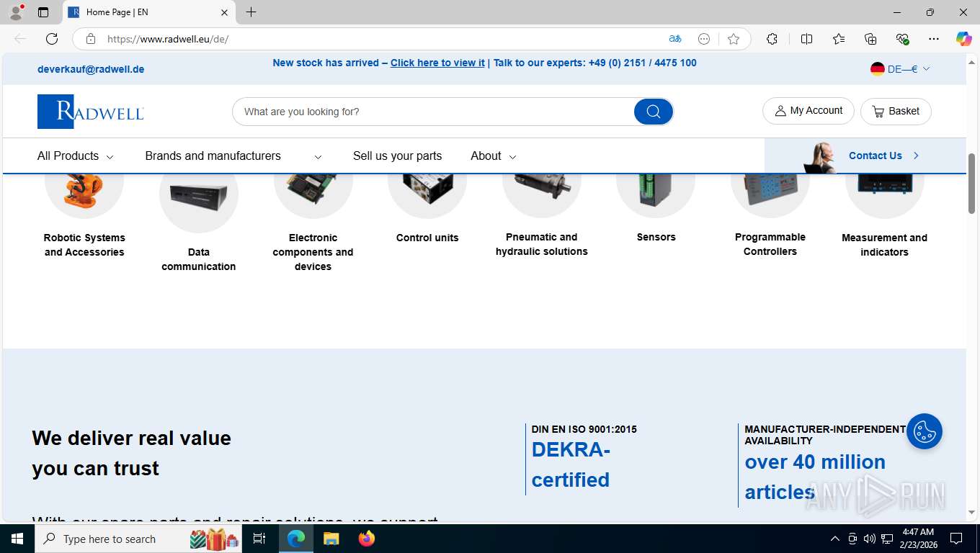Screen dimensions: 980x553
Task: Open Pneumatic and hydraulic solutions category
Action: (542, 244)
